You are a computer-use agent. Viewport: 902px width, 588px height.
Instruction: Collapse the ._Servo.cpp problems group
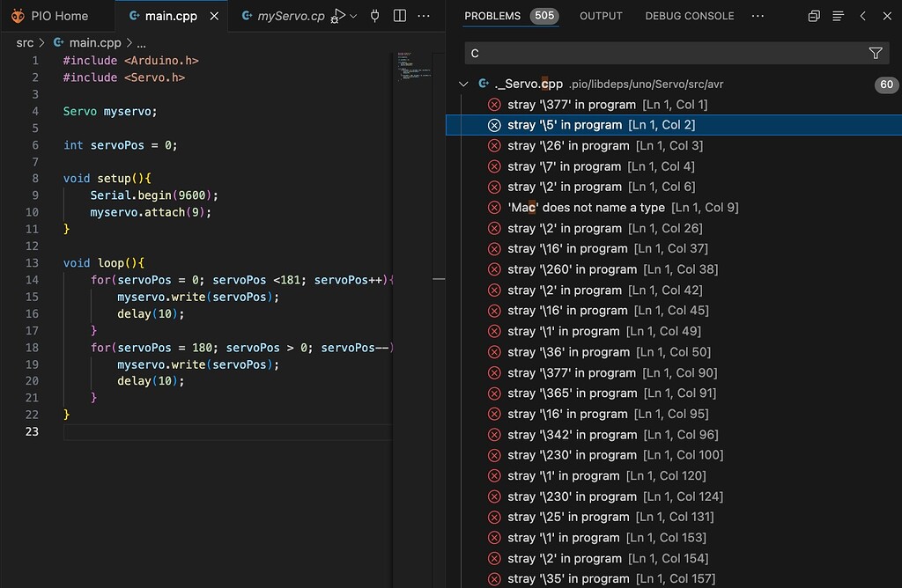(463, 84)
